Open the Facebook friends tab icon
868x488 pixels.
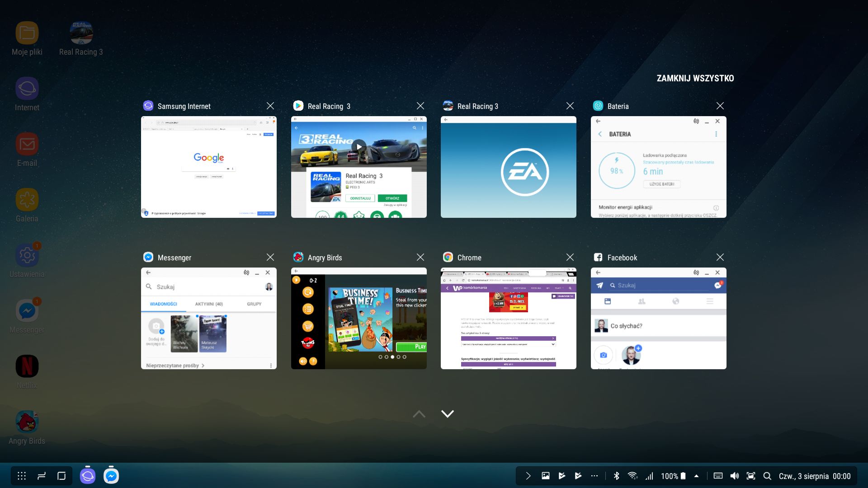pos(642,301)
